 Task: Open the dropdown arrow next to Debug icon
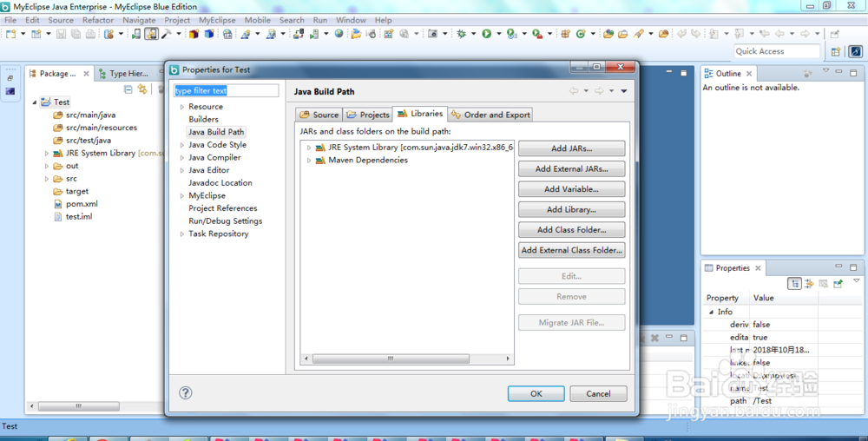(x=473, y=34)
